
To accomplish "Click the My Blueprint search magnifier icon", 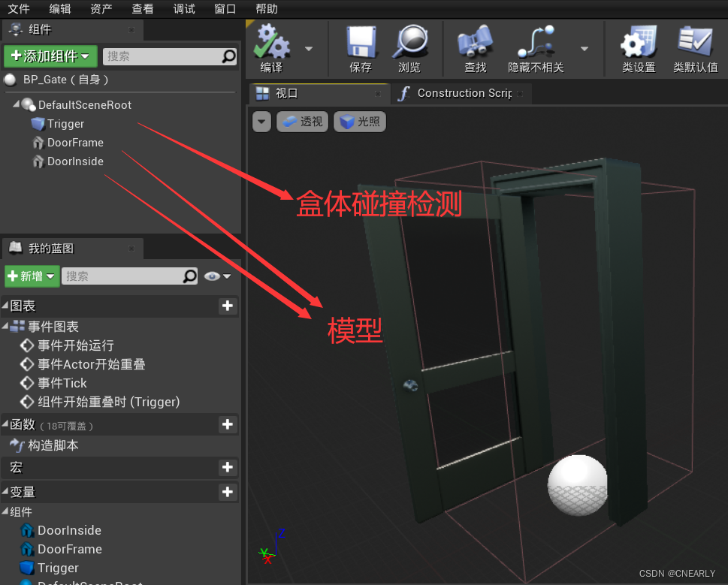I will [189, 276].
